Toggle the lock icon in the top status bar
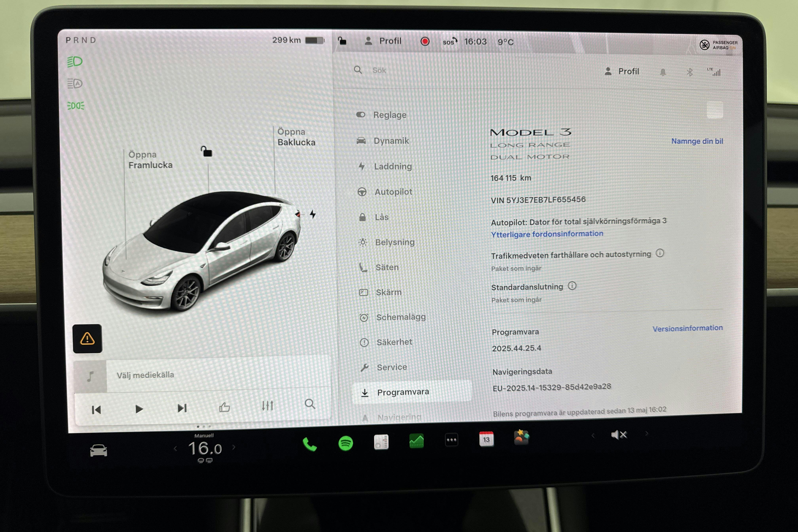 pos(342,41)
